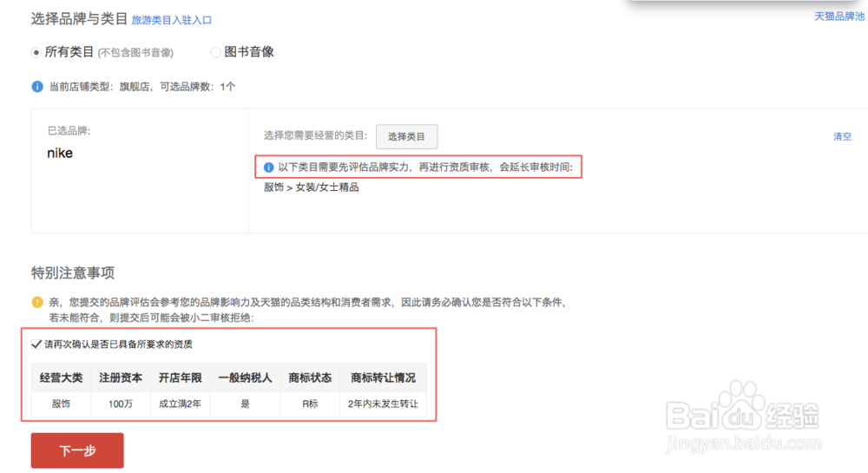Click the 是 cell under 一般纳税人
Image resolution: width=868 pixels, height=473 pixels.
[x=246, y=404]
